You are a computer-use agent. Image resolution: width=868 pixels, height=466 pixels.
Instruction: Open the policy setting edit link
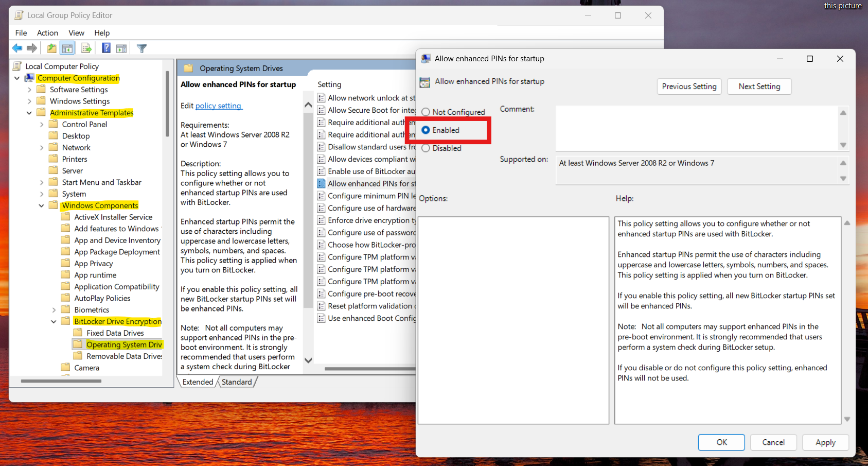pyautogui.click(x=218, y=106)
